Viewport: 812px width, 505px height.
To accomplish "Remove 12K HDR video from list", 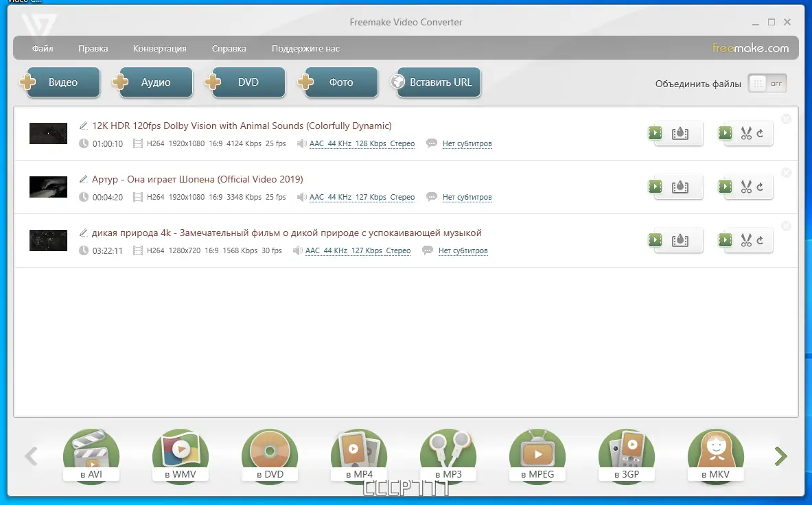I will [x=786, y=119].
